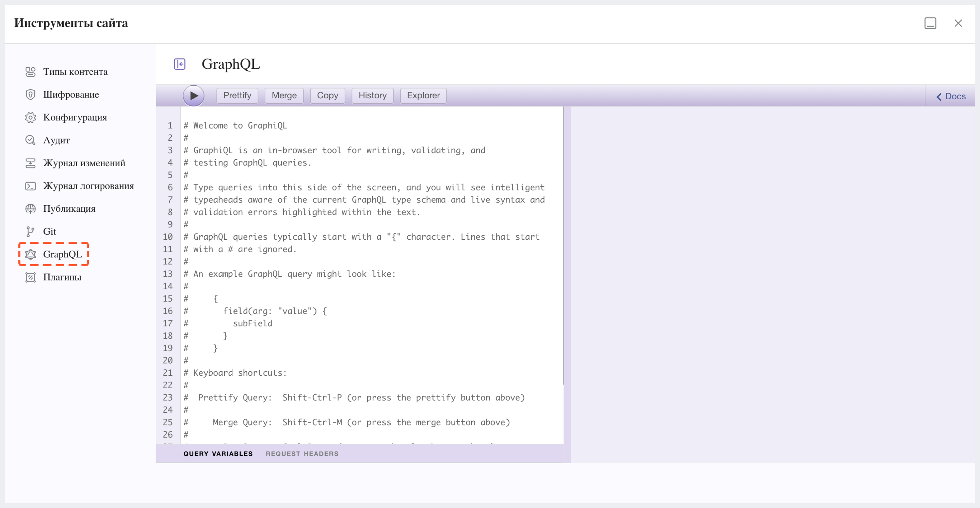Run the query with the play button
This screenshot has height=508, width=980.
point(194,96)
